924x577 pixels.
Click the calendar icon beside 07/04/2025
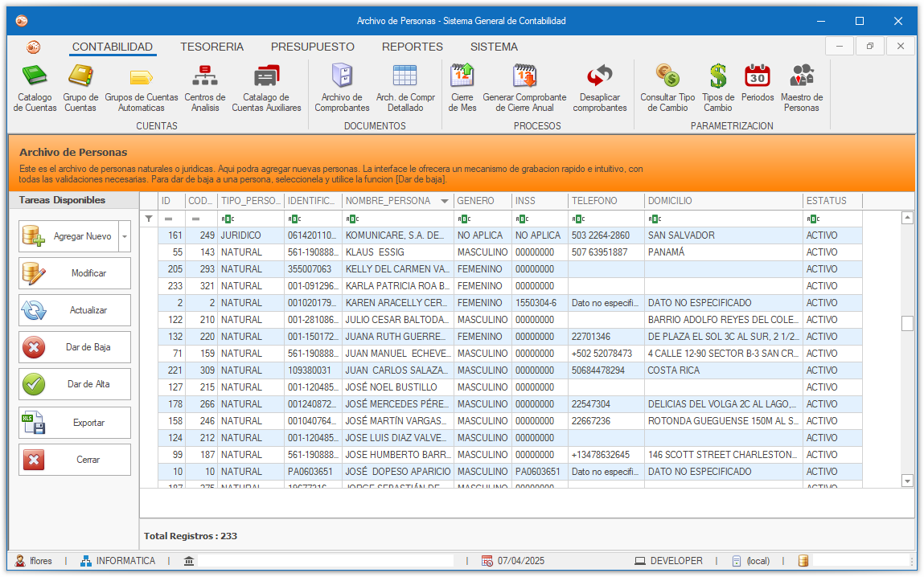[x=487, y=561]
